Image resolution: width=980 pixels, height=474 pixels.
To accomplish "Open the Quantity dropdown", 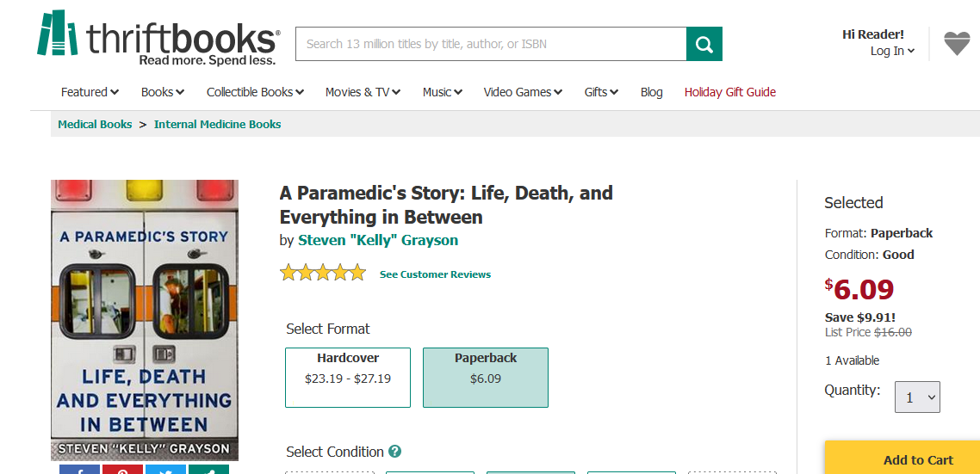I will tap(917, 397).
